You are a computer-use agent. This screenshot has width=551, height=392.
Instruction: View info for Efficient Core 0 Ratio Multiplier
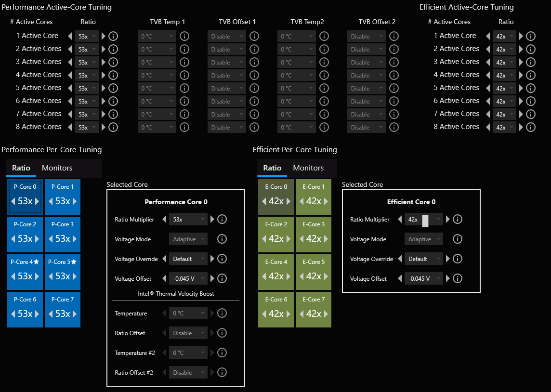(457, 219)
